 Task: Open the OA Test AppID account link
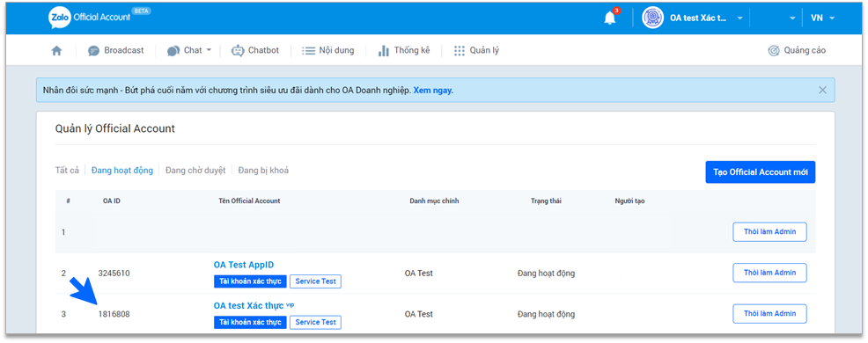click(244, 265)
